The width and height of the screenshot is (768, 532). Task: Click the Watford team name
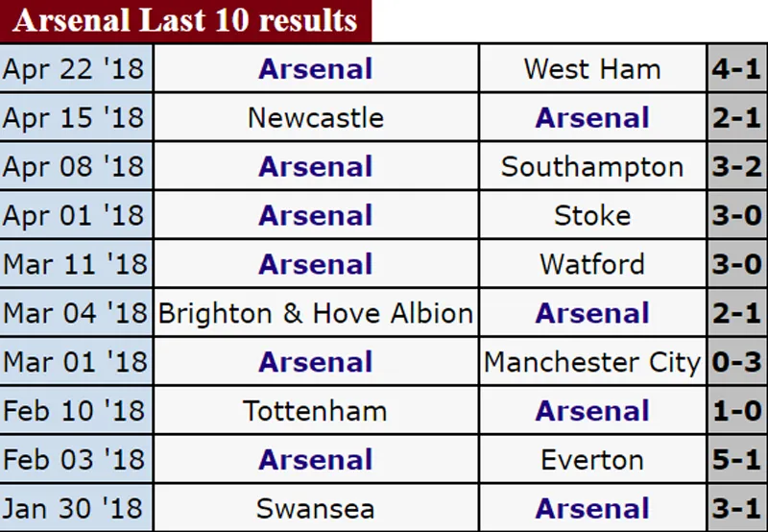[592, 264]
